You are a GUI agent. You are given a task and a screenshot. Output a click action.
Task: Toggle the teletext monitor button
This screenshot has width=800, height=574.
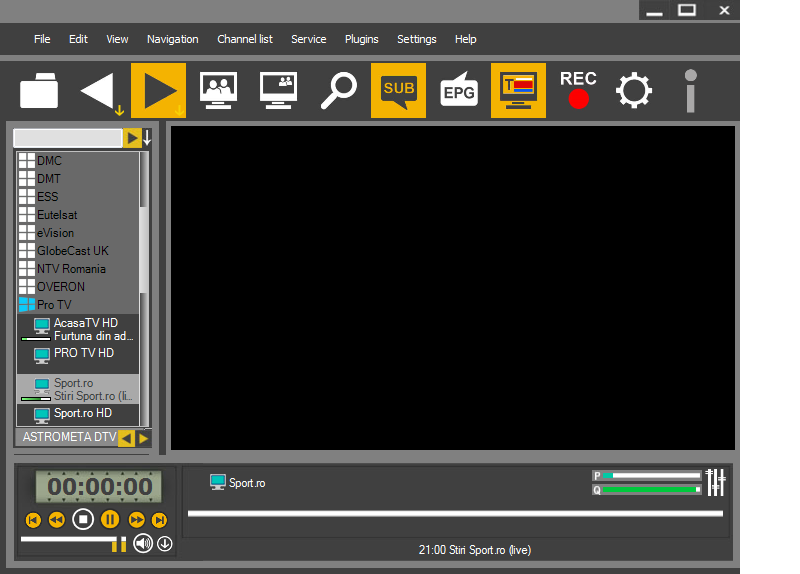518,91
